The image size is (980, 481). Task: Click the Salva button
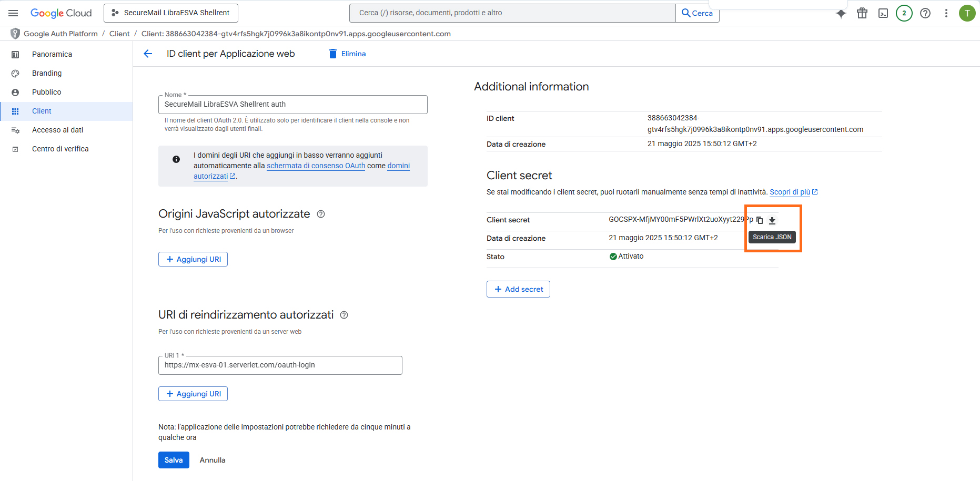coord(174,460)
